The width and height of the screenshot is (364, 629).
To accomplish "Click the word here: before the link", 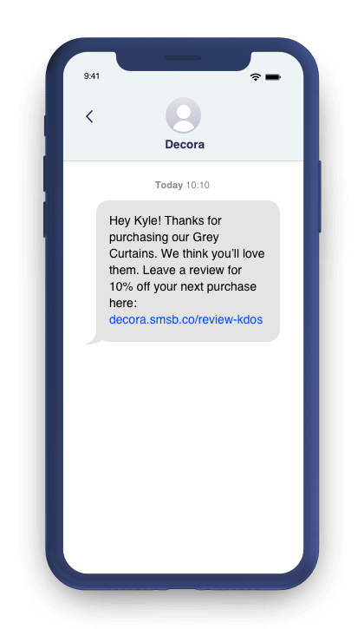I will click(x=123, y=303).
